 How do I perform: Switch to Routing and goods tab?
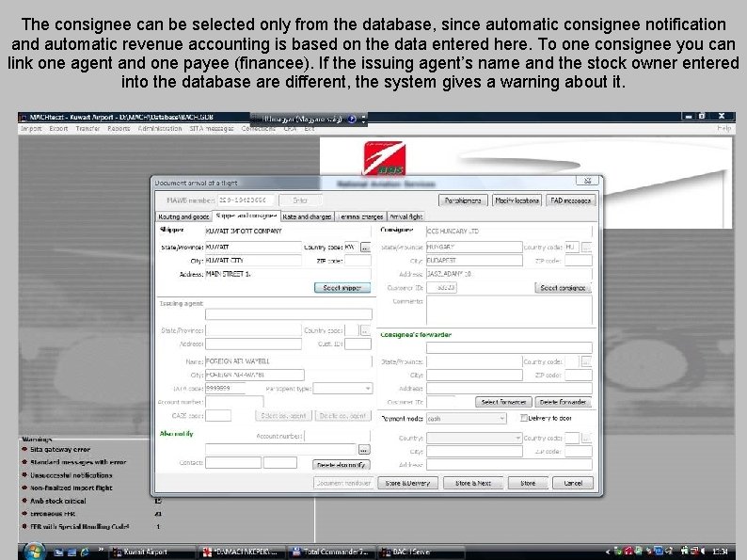(183, 216)
